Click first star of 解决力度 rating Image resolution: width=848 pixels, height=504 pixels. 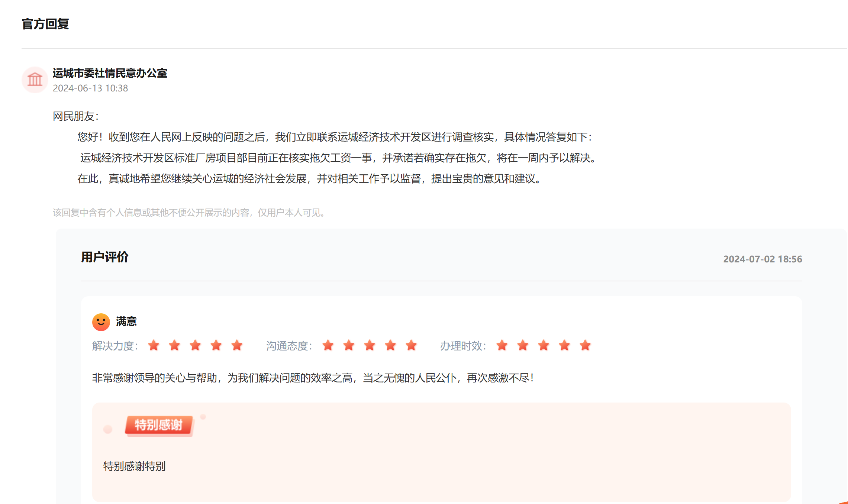click(154, 346)
